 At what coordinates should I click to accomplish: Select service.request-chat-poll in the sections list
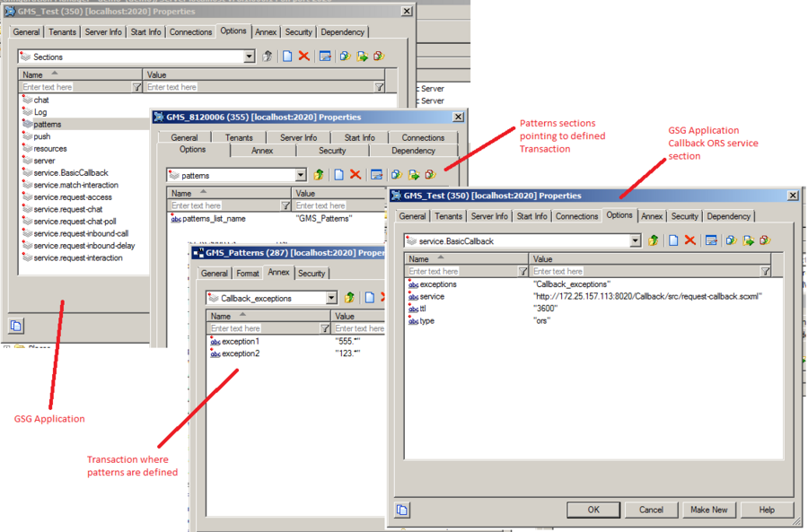pos(75,222)
